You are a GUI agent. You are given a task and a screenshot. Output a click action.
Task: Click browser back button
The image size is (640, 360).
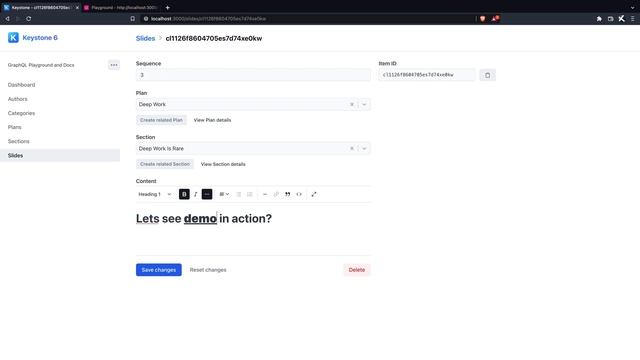pos(7,19)
